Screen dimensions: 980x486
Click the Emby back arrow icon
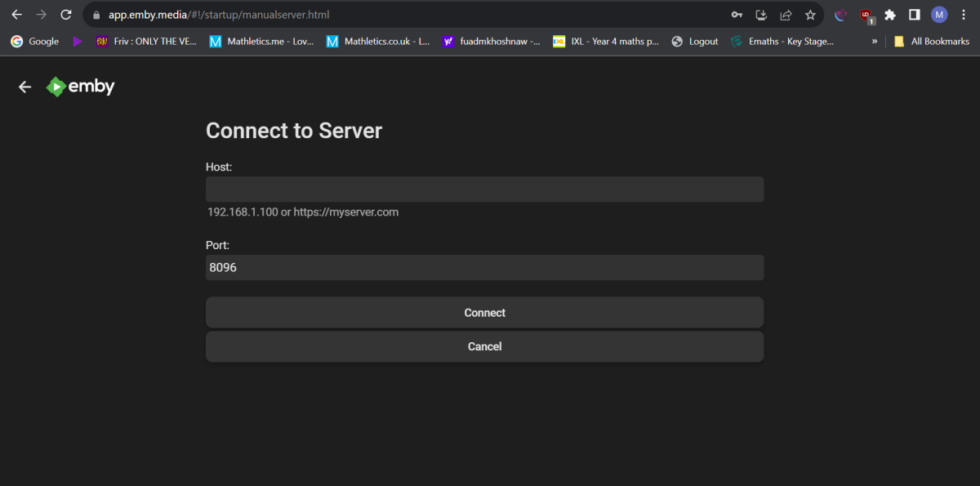click(x=25, y=87)
